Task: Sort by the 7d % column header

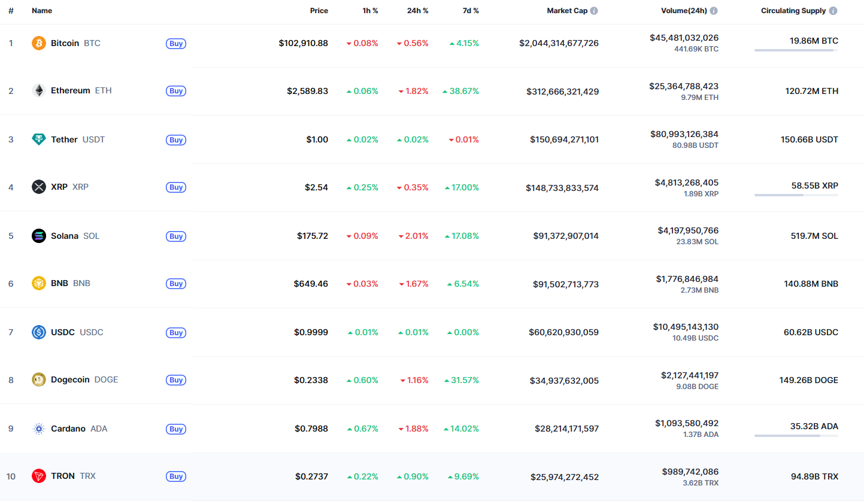Action: tap(471, 11)
